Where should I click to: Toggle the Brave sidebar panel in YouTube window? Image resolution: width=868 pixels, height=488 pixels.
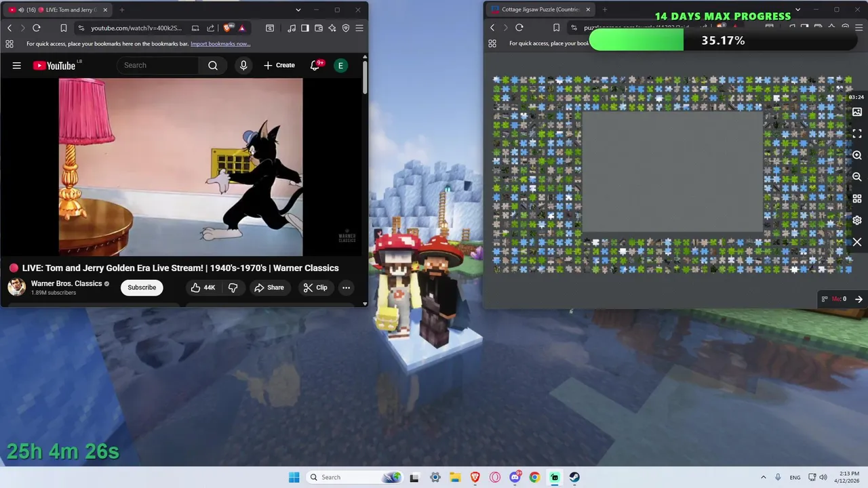(x=305, y=28)
